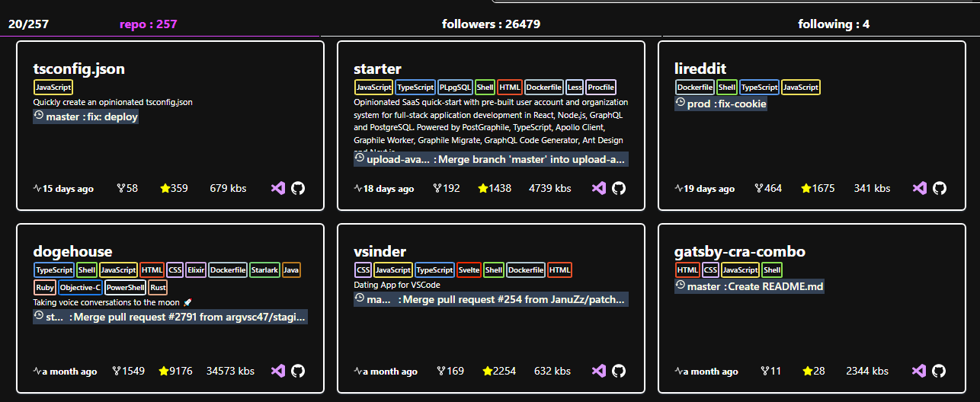Open tsconfig.json in Visual Studio Code icon
The image size is (980, 402).
coord(278,188)
